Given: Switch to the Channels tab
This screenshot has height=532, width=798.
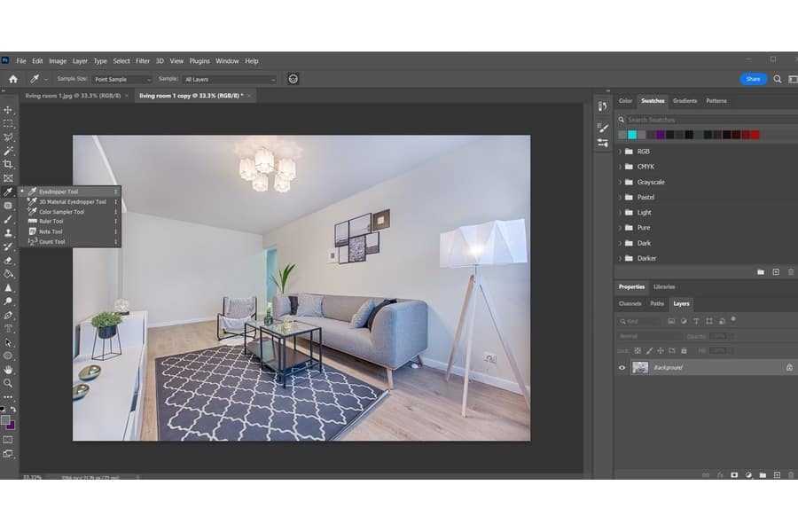Looking at the screenshot, I should pos(630,304).
